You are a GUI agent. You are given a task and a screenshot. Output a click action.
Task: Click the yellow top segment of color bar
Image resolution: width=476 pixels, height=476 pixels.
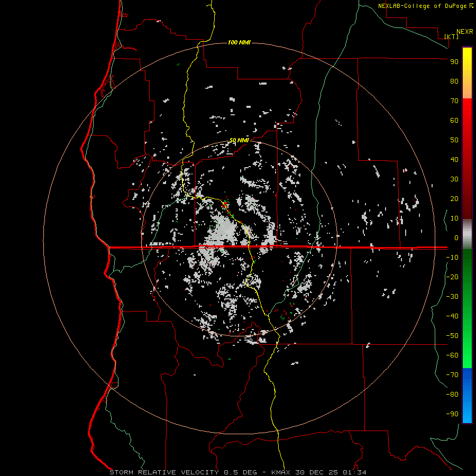pos(467,73)
